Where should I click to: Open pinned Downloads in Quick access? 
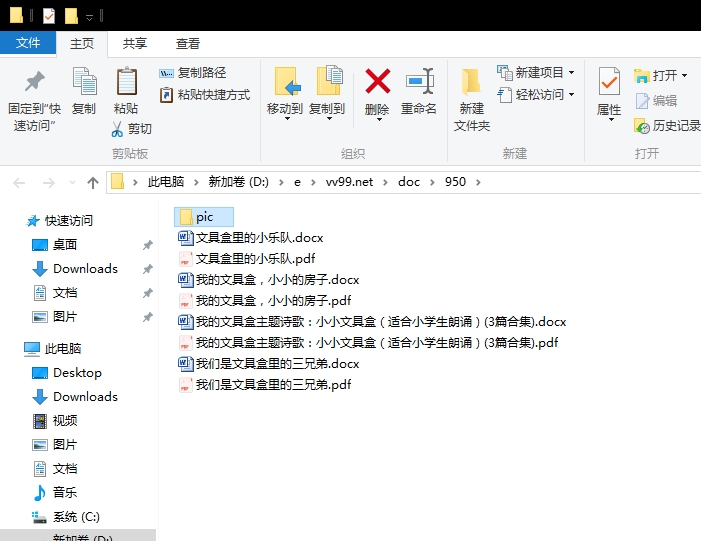(x=75, y=269)
